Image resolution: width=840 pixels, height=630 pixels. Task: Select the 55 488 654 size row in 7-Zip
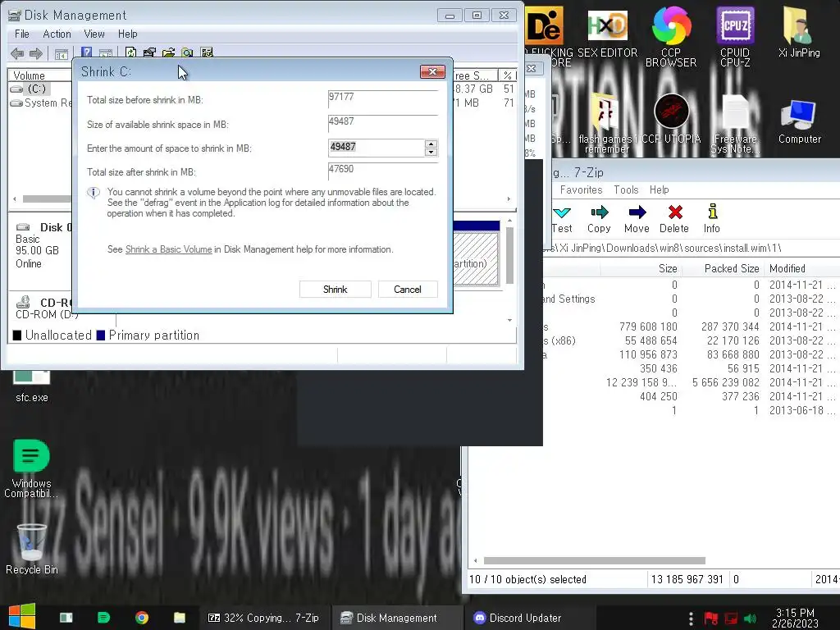(691, 340)
